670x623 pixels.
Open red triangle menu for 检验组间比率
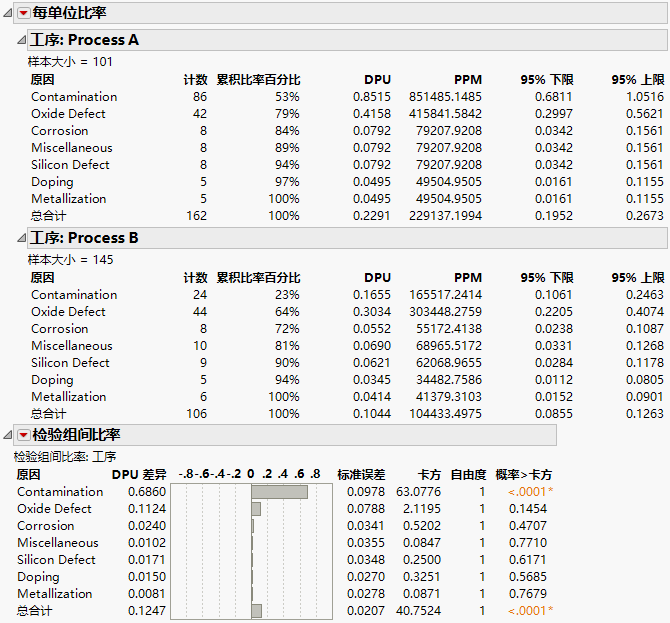point(24,435)
